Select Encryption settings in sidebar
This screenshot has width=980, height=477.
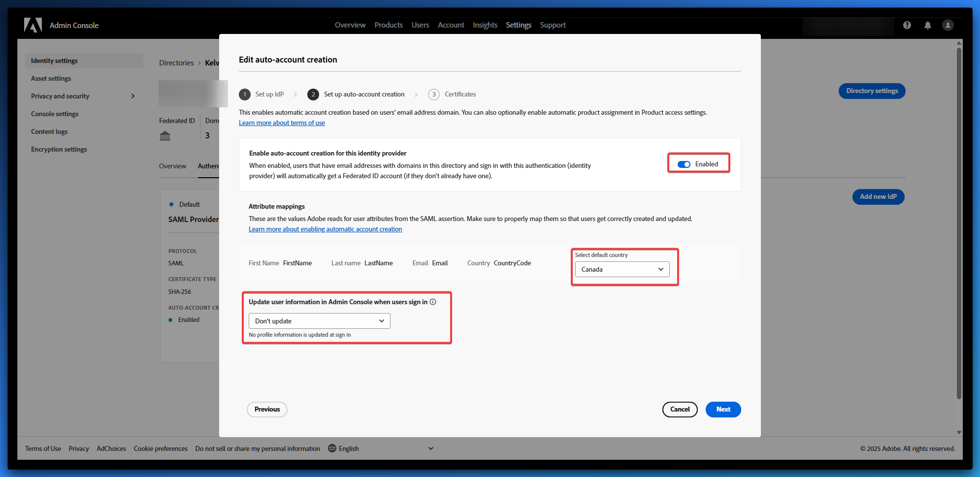59,149
